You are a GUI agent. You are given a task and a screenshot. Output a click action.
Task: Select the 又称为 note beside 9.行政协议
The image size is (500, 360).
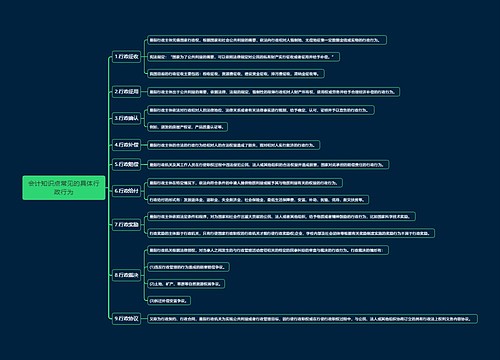point(312,319)
